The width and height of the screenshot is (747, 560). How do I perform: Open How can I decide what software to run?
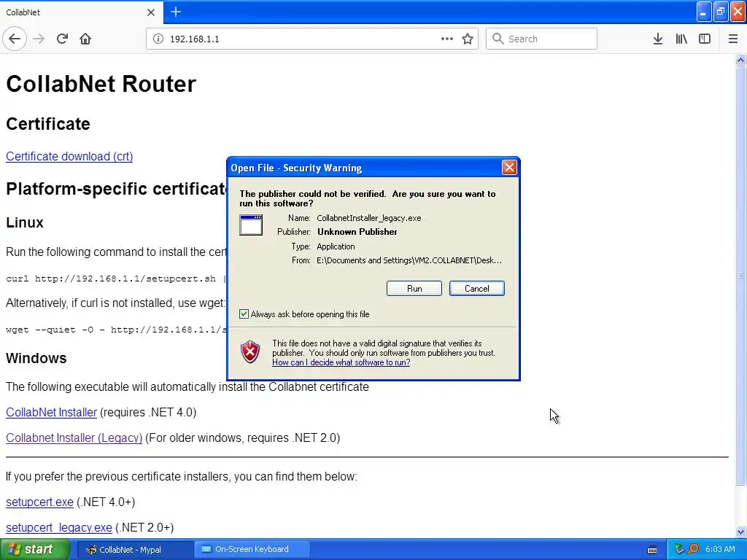coord(341,362)
